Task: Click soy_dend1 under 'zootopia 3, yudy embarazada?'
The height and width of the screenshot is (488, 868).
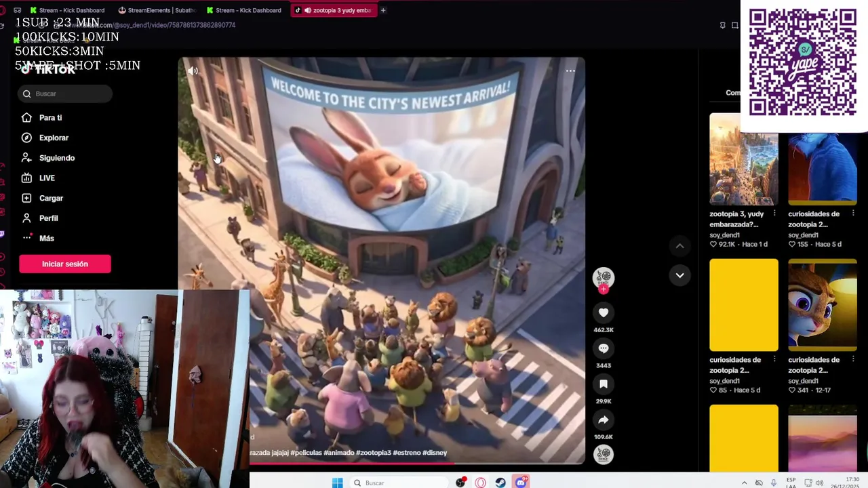Action: (725, 235)
